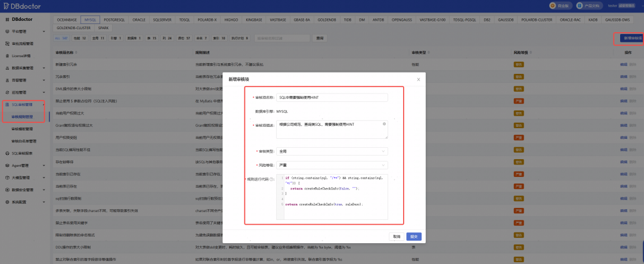
Task: Switch to the ORACLE database tab
Action: tap(139, 19)
